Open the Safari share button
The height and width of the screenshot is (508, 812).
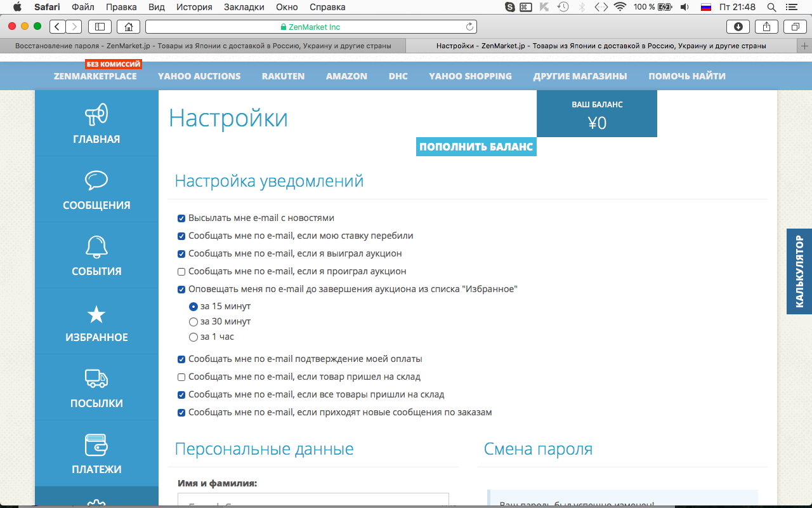tap(766, 27)
